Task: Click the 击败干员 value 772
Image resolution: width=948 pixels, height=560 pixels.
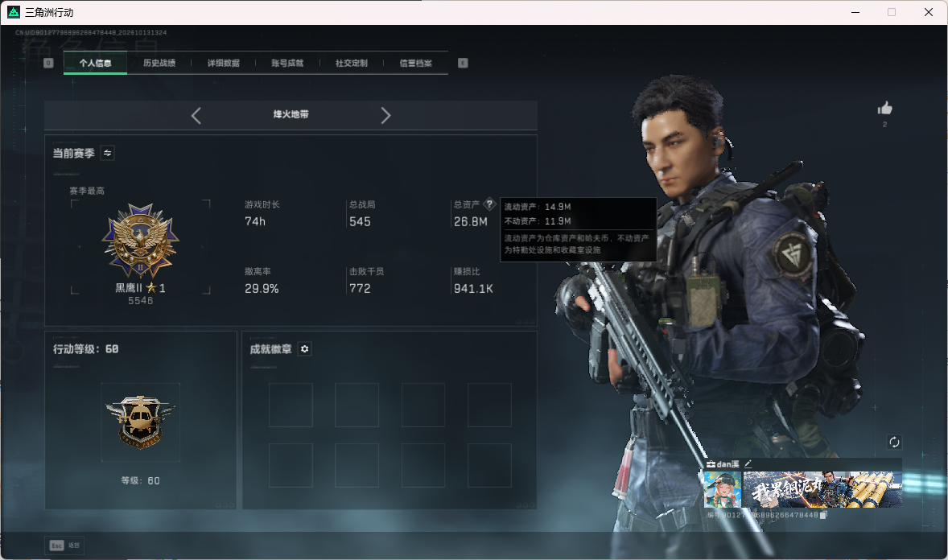Action: point(360,289)
